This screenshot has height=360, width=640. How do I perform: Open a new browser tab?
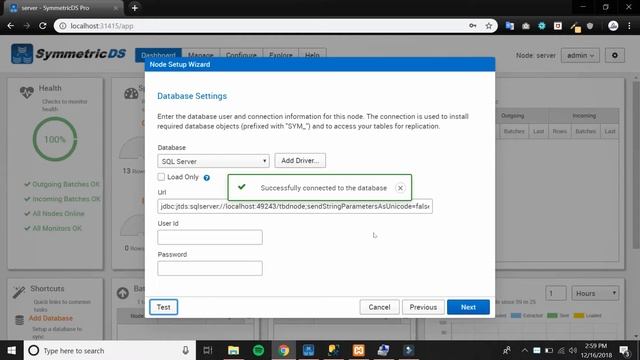pyautogui.click(x=135, y=8)
